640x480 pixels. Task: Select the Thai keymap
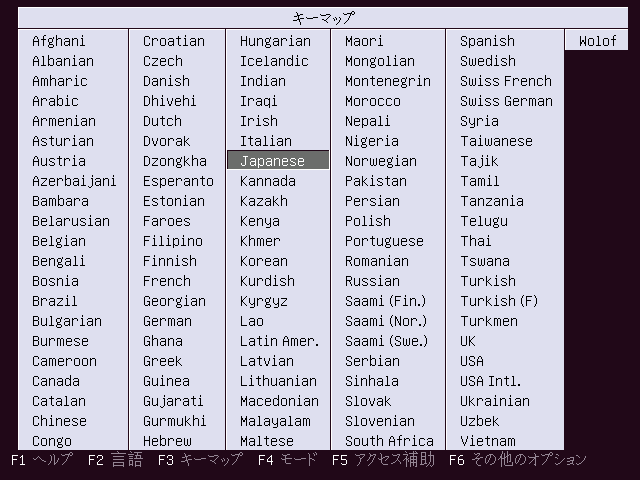tap(476, 241)
